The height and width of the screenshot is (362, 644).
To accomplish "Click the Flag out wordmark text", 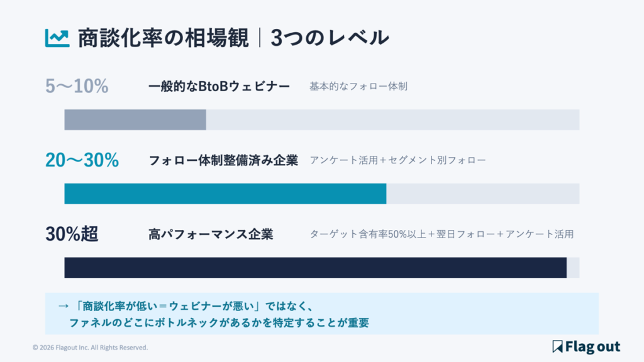I will coord(593,346).
